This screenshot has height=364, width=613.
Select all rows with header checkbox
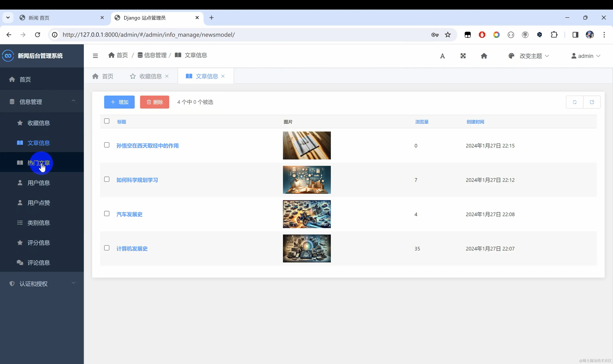(x=107, y=121)
